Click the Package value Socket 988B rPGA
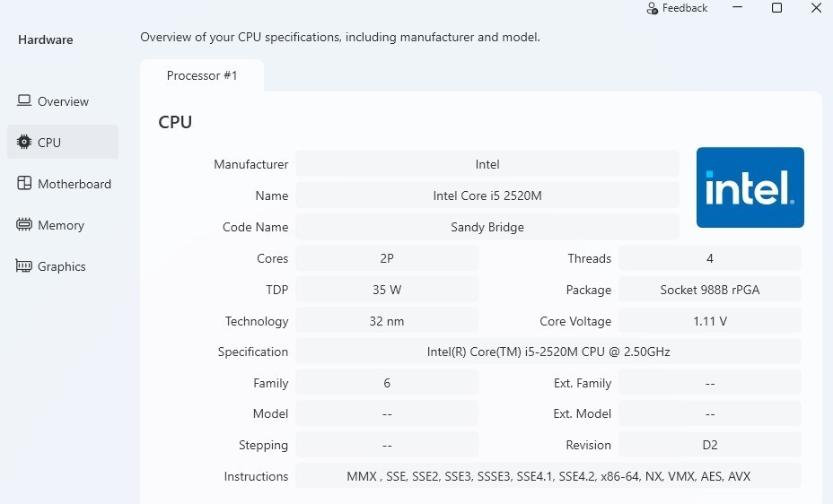Image resolution: width=833 pixels, height=504 pixels. (710, 289)
